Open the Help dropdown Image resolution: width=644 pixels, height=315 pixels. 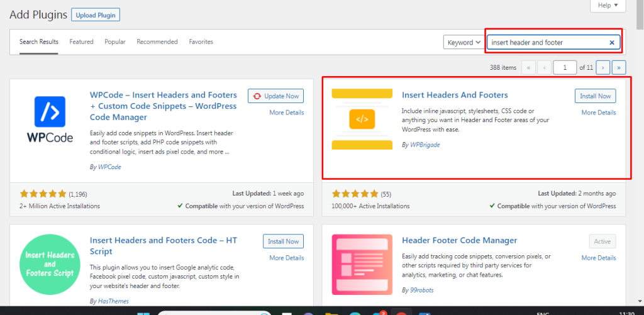[x=608, y=5]
